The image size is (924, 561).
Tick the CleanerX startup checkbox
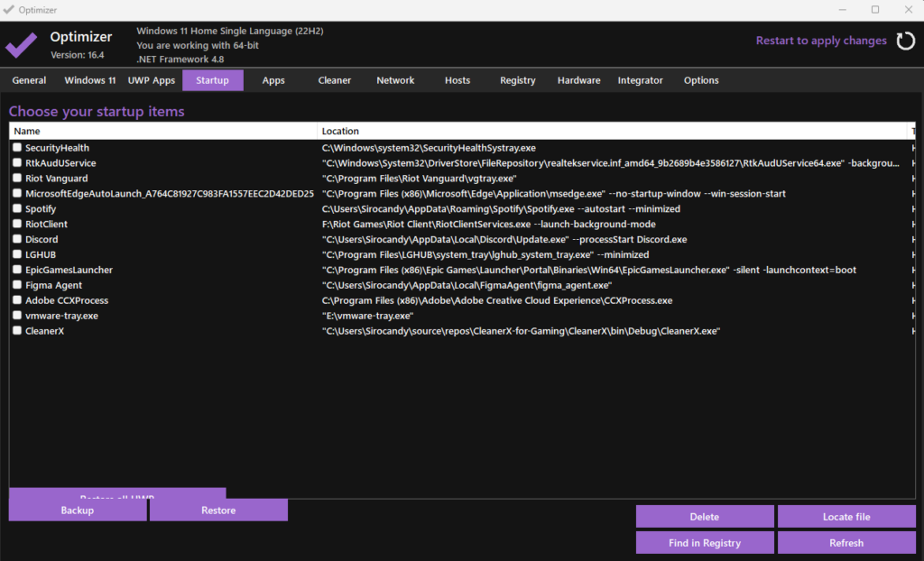tap(17, 331)
